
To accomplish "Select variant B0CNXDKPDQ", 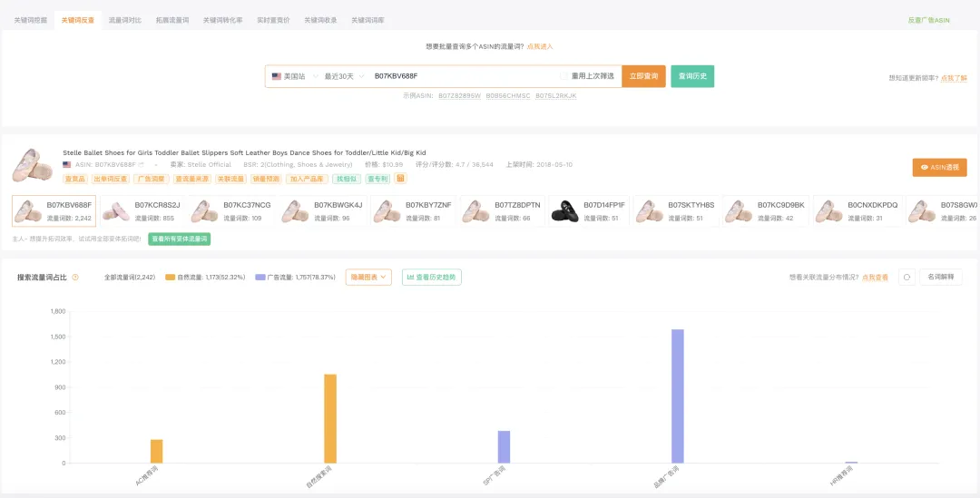I will pos(857,211).
